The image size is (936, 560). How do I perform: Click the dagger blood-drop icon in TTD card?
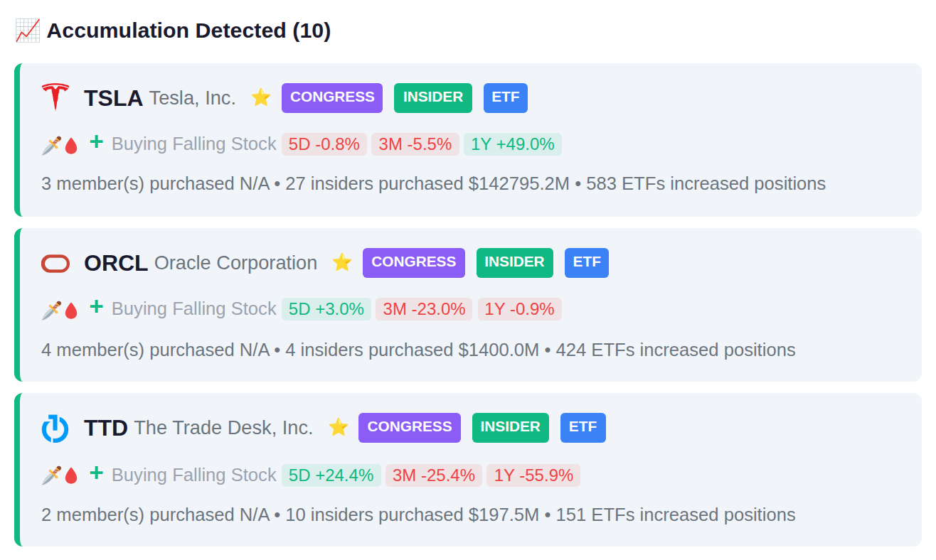tap(60, 475)
